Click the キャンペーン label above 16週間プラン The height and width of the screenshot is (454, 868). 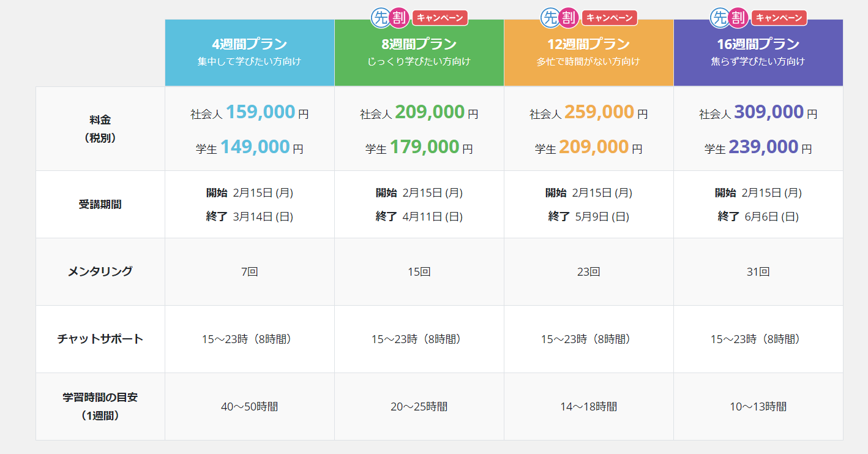click(779, 18)
